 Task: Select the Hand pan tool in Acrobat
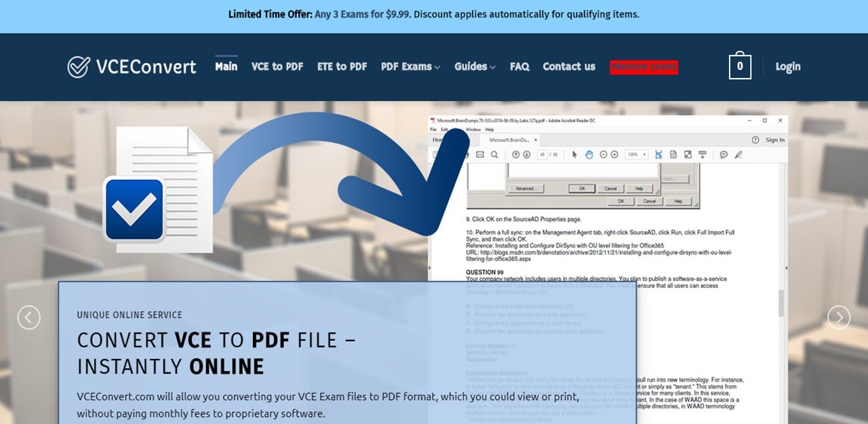pos(589,155)
